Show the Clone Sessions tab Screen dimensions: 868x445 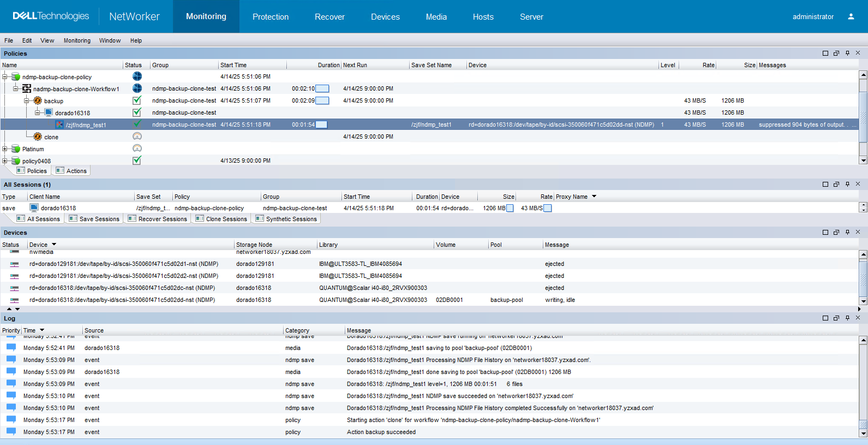[222, 219]
